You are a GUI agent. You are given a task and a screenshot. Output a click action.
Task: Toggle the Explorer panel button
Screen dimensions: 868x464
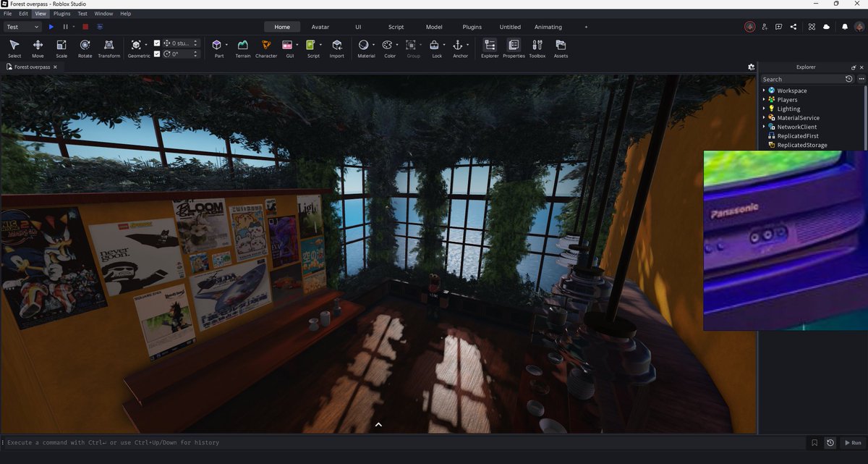coord(490,48)
